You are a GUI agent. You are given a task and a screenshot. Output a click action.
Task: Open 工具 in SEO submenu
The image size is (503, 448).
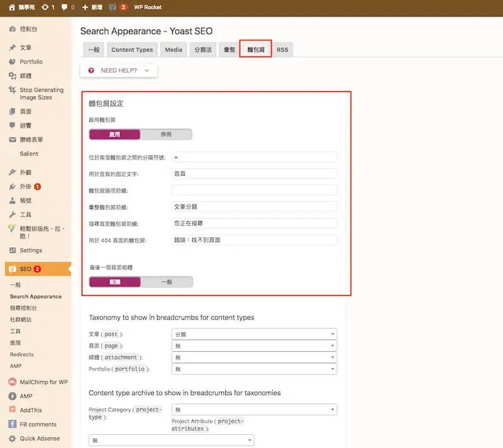[x=15, y=331]
